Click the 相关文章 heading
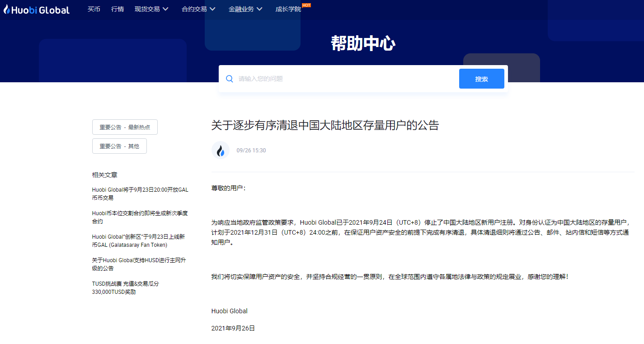The width and height of the screenshot is (644, 344). coord(105,175)
